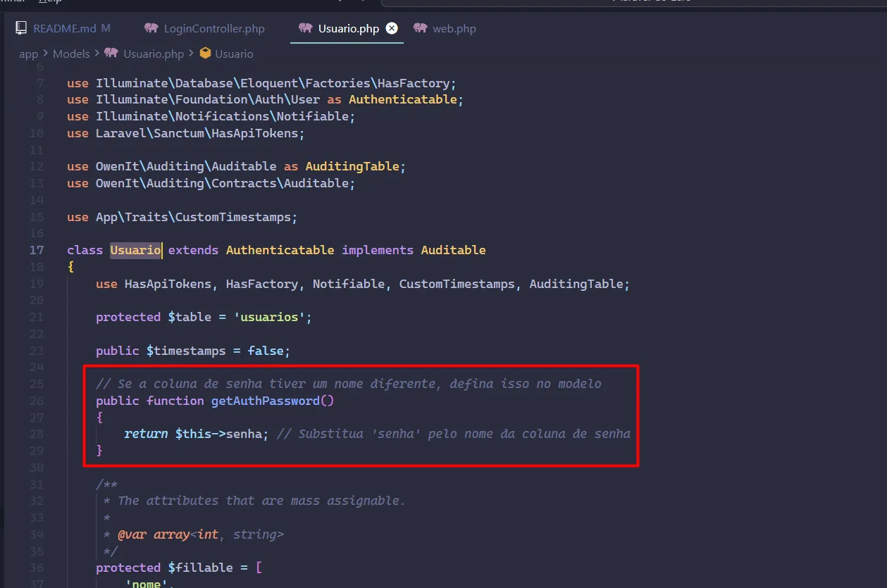Click the highlighted Usuario class name
Image resolution: width=887 pixels, height=588 pixels.
[135, 250]
